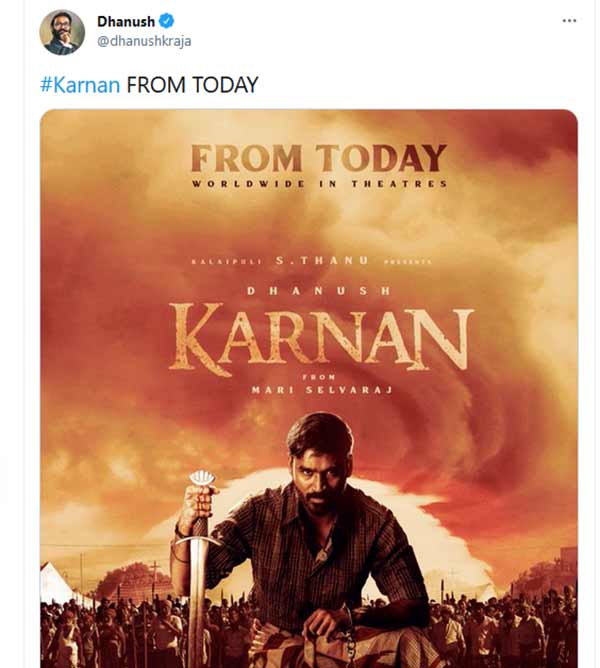Click the sword hilt in the poster

[x=200, y=500]
